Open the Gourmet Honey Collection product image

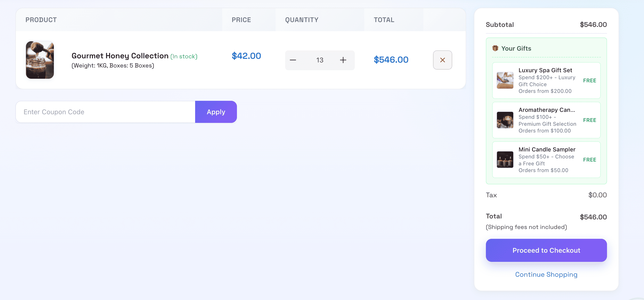pyautogui.click(x=40, y=60)
